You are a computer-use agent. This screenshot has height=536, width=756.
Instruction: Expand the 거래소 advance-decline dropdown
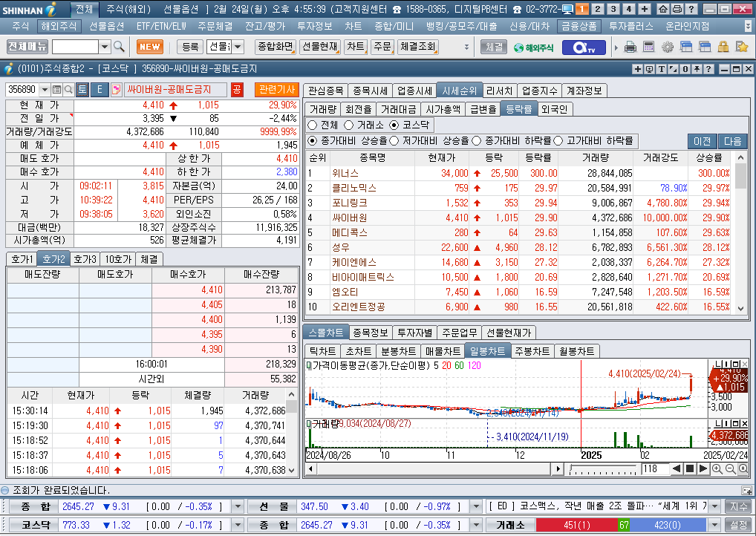click(715, 525)
